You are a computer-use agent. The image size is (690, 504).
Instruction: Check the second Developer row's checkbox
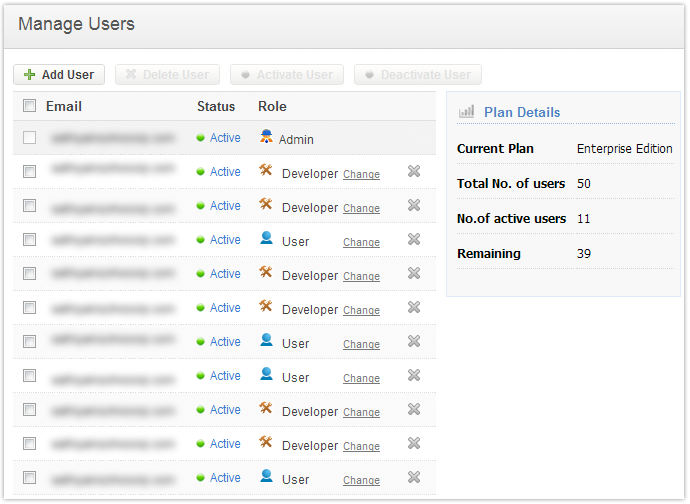[x=29, y=206]
